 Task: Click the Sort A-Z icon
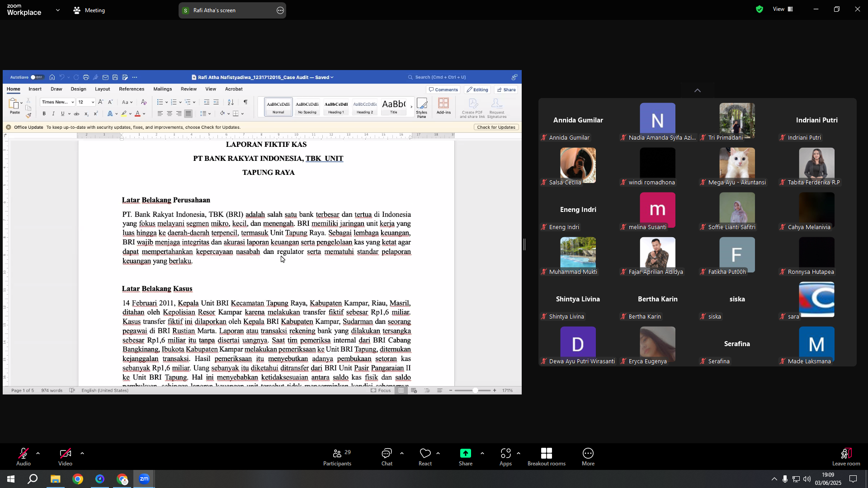coord(231,102)
